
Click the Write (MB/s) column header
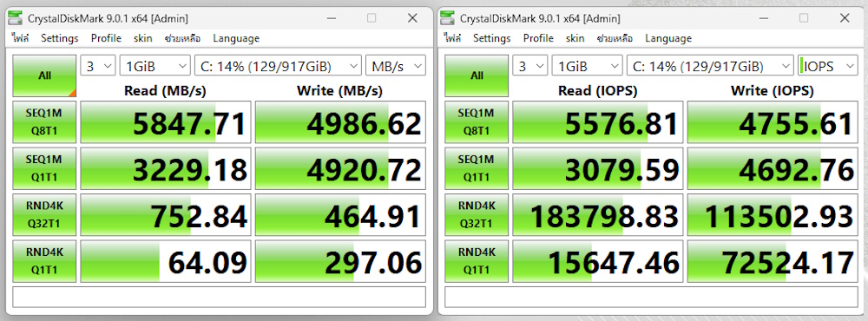click(x=340, y=91)
